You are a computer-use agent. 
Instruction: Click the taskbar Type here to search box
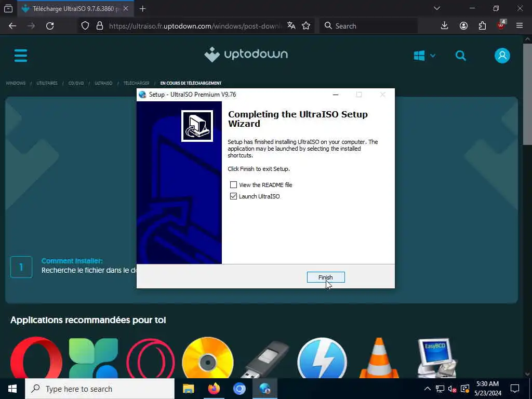point(100,389)
